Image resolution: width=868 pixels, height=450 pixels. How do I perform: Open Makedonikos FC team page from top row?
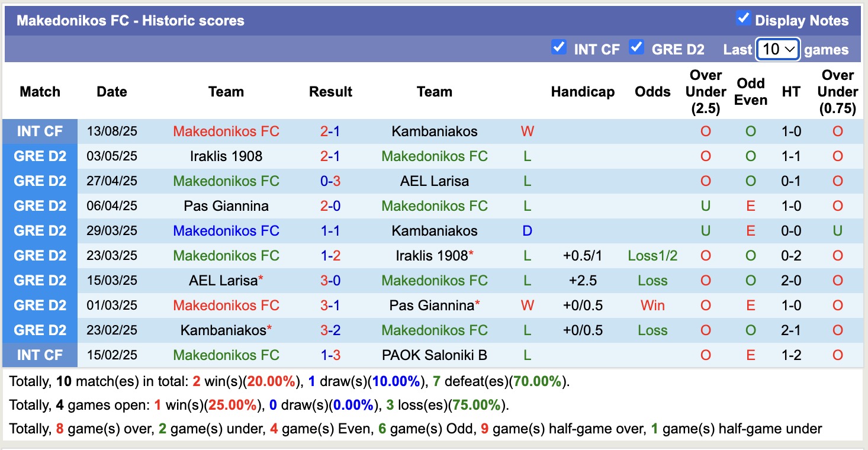coord(226,131)
